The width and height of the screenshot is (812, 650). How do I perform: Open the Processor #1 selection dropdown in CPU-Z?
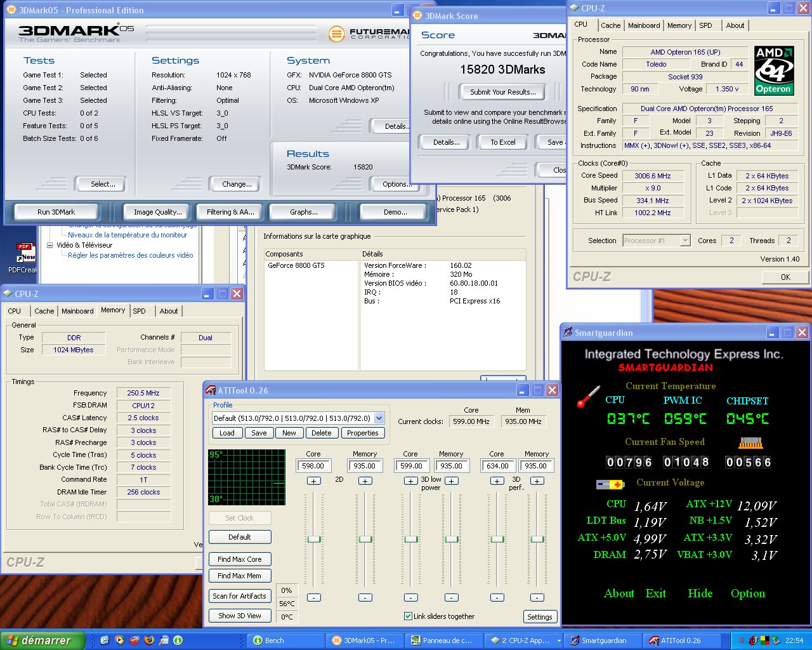[685, 241]
